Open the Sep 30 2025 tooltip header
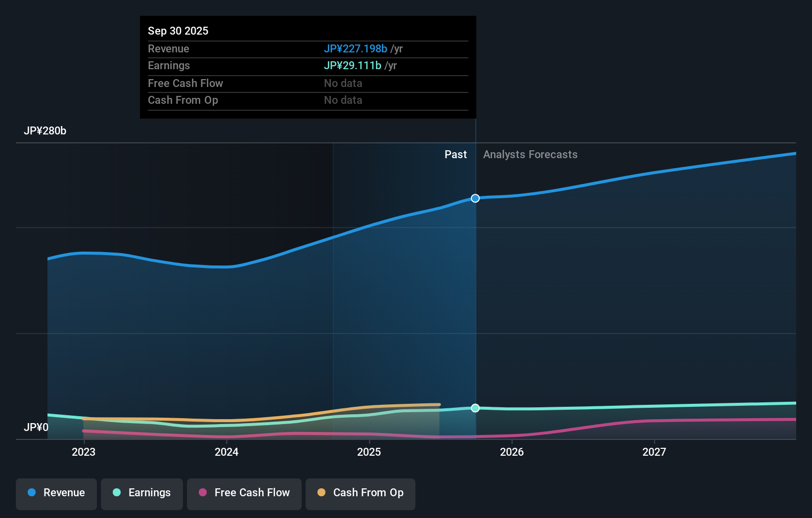Screen dimensions: 812x518 (178, 31)
